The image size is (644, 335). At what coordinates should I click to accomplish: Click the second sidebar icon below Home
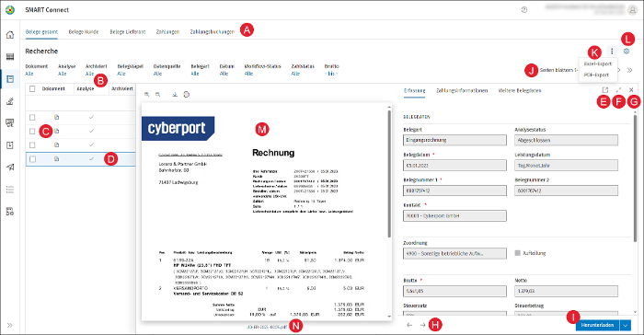[x=10, y=57]
